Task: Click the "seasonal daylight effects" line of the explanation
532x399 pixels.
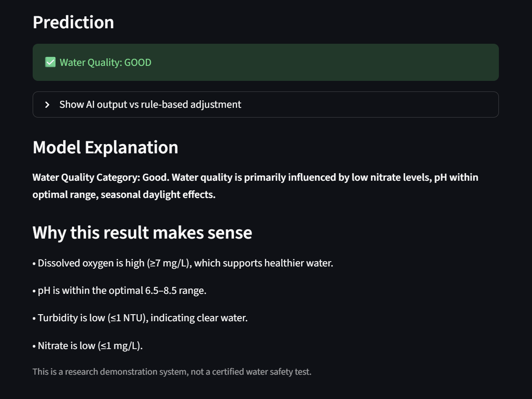Action: (158, 194)
